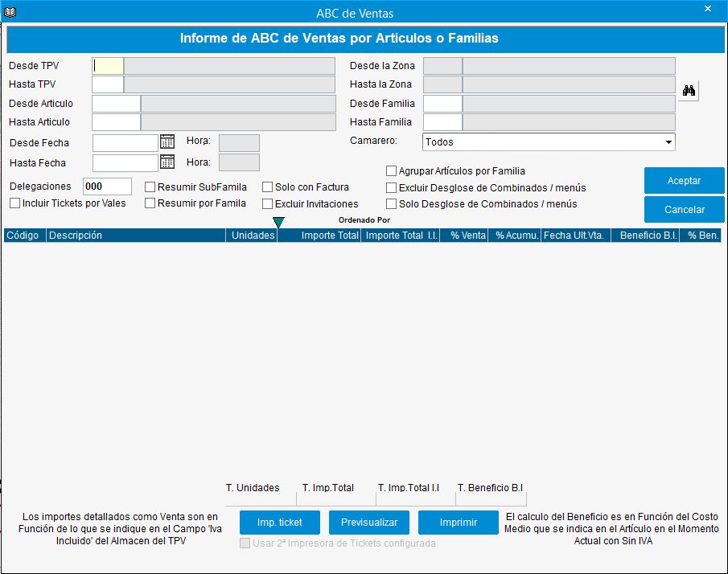This screenshot has height=574, width=728.
Task: Click the Cancelar button
Action: click(x=684, y=209)
